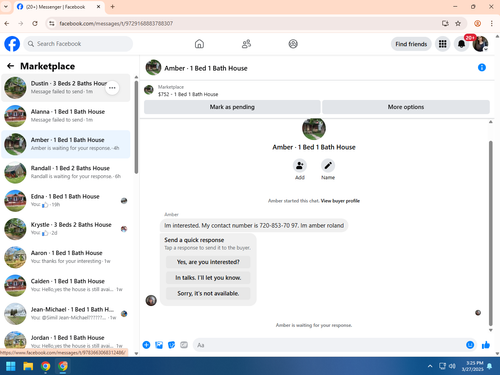Click the Name edit pencil icon
This screenshot has width=500, height=375.
coord(328,165)
